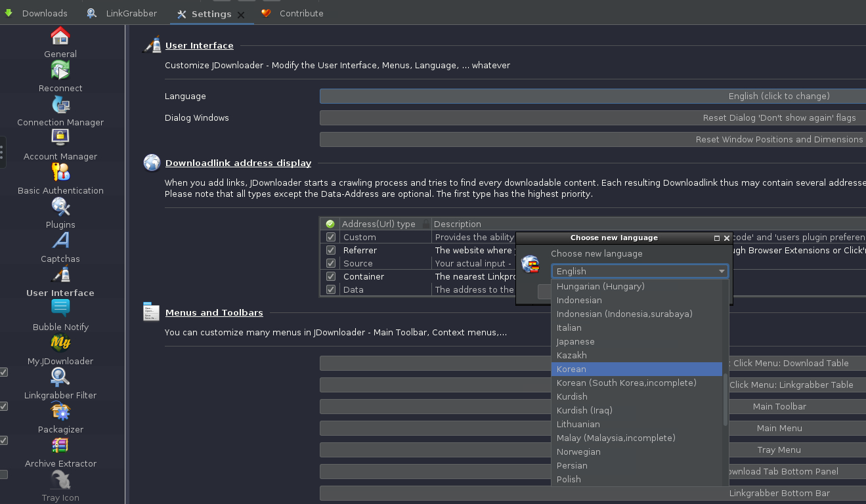Click green check column header icon
Viewport: 866px width, 504px height.
point(330,224)
